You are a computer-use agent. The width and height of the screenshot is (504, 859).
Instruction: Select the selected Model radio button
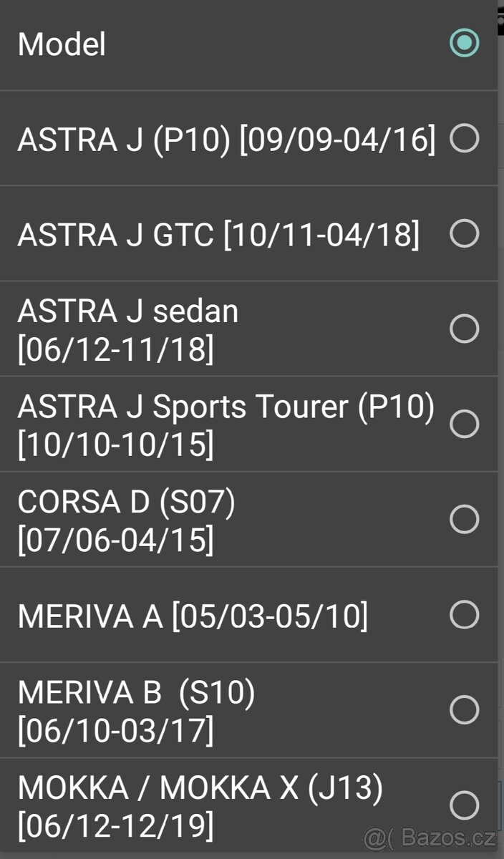point(464,43)
